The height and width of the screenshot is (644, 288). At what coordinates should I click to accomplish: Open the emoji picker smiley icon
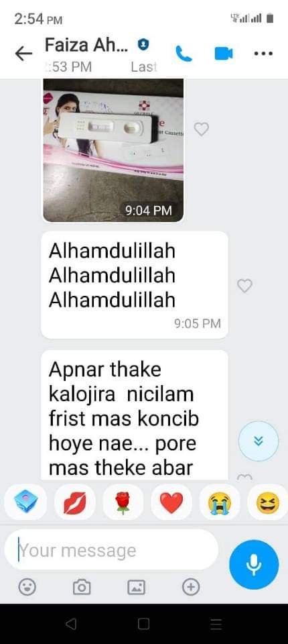pyautogui.click(x=27, y=587)
